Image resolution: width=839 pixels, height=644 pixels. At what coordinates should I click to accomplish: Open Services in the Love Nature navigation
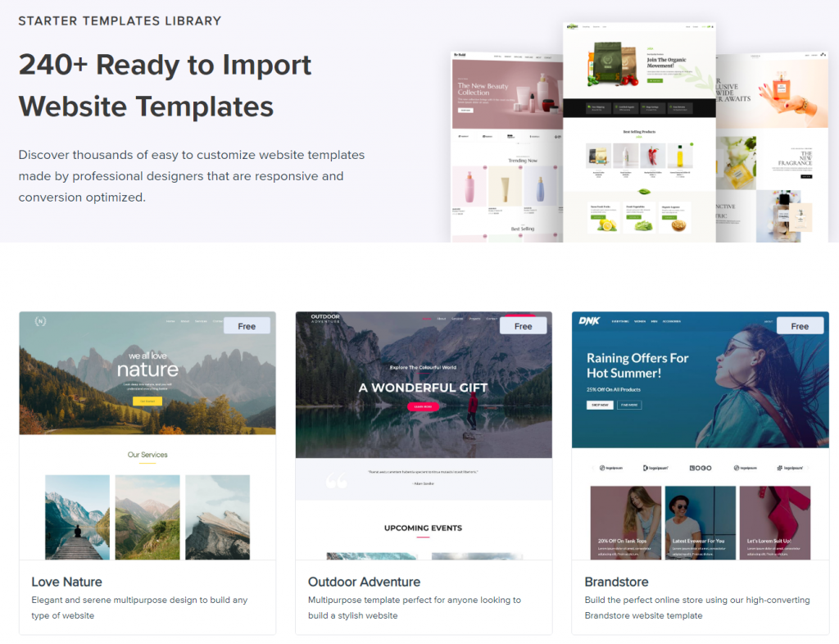point(201,322)
